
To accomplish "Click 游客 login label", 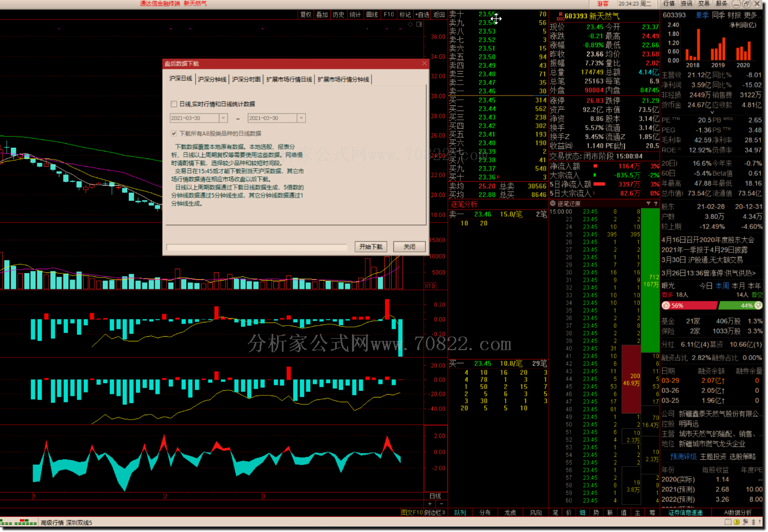I will click(603, 3).
